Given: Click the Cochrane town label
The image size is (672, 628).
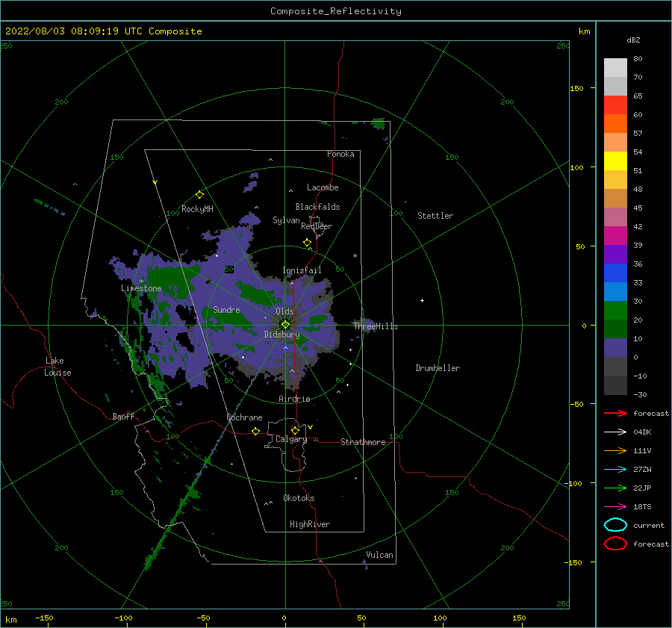Looking at the screenshot, I should (244, 417).
